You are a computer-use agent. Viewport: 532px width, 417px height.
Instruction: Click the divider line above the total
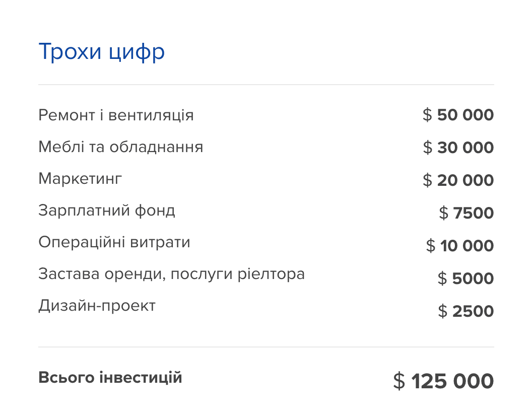click(266, 347)
